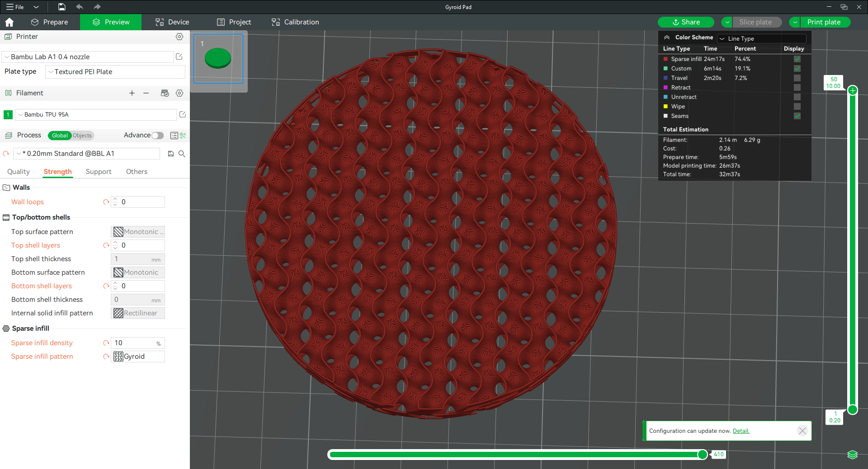Click the Home icon
This screenshot has height=469, width=868.
9,22
